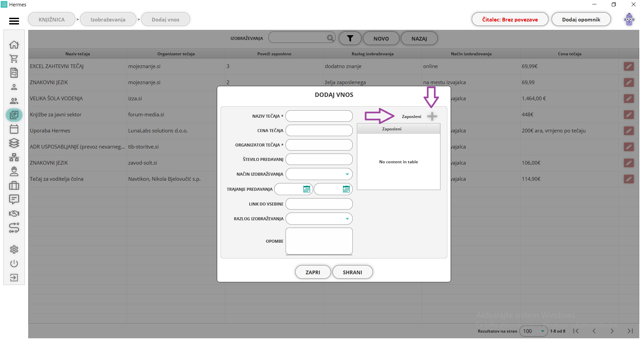
Task: Edit Tečaj za voditelja čolna row
Action: click(x=629, y=179)
